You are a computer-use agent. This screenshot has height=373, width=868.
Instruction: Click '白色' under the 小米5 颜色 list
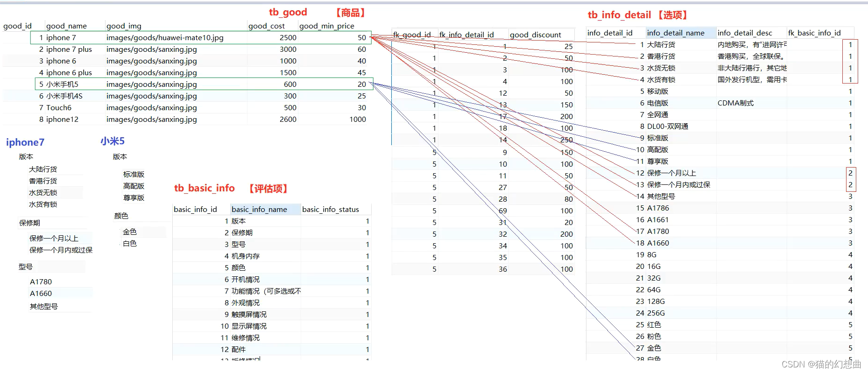click(130, 244)
